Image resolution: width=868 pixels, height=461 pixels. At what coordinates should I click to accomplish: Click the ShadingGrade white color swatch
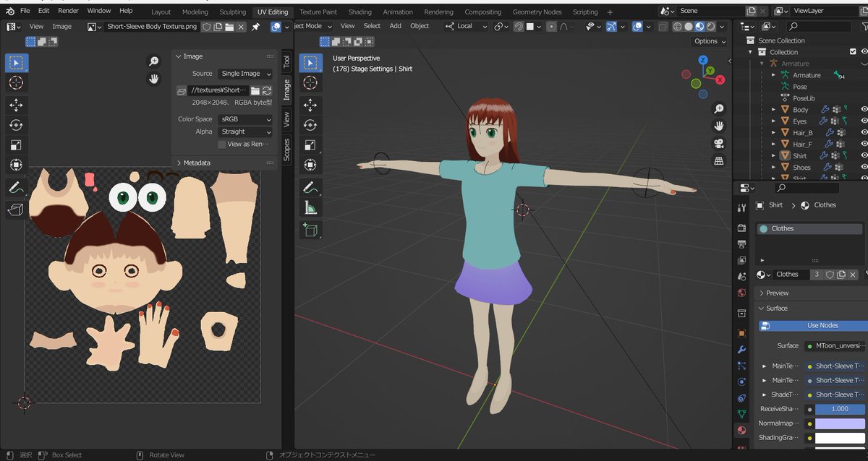coord(841,438)
